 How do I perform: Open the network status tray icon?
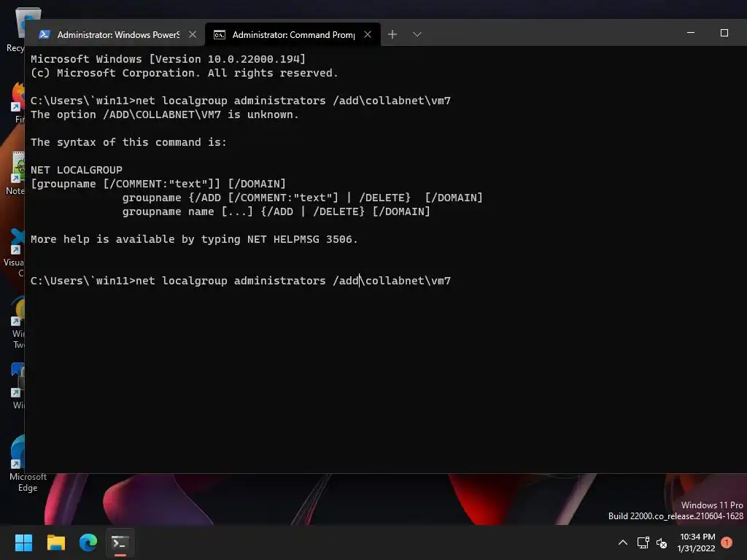[x=643, y=542]
